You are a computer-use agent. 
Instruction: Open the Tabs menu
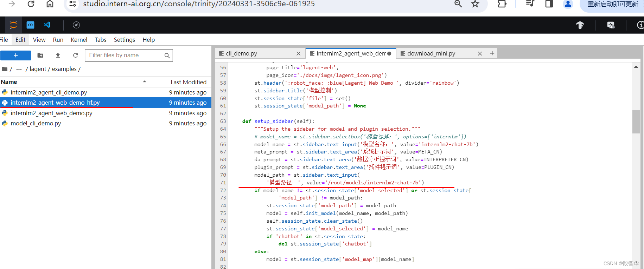[101, 40]
